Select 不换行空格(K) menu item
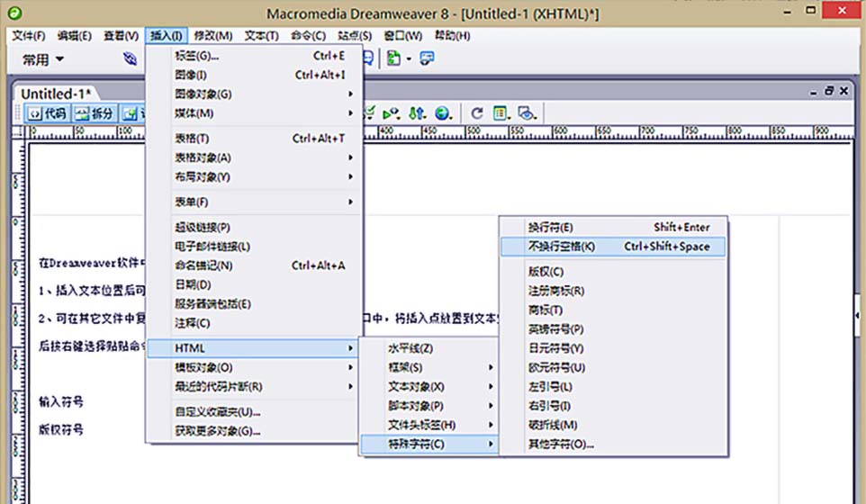 (613, 247)
